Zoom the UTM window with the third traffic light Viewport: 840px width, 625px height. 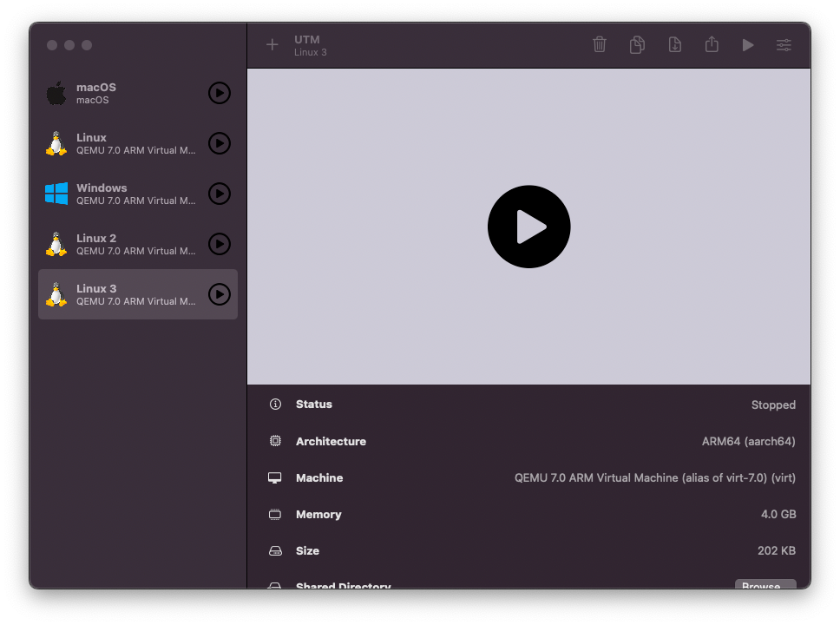pyautogui.click(x=87, y=45)
